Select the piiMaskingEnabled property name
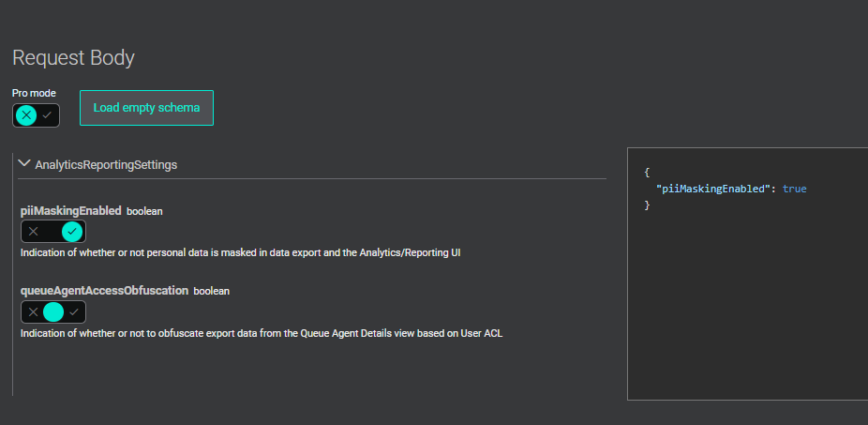Viewport: 868px width, 425px height. pos(71,211)
